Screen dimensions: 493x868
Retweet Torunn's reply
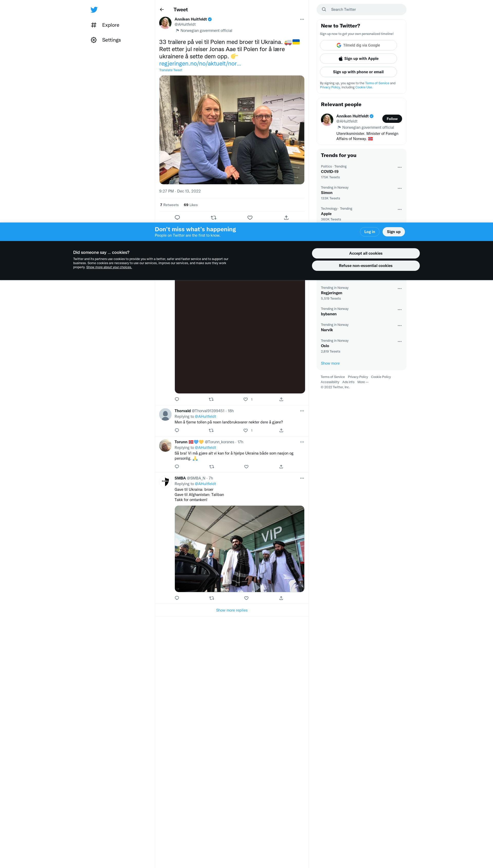point(212,467)
